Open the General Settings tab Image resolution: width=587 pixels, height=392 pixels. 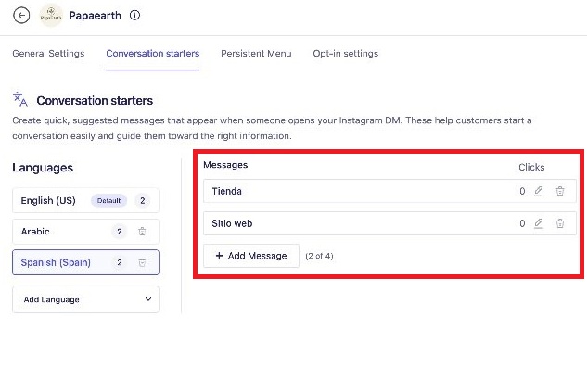(x=48, y=54)
